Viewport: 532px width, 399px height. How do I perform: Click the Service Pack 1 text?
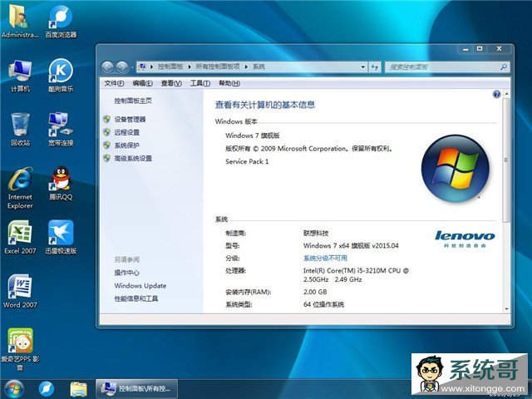point(247,162)
